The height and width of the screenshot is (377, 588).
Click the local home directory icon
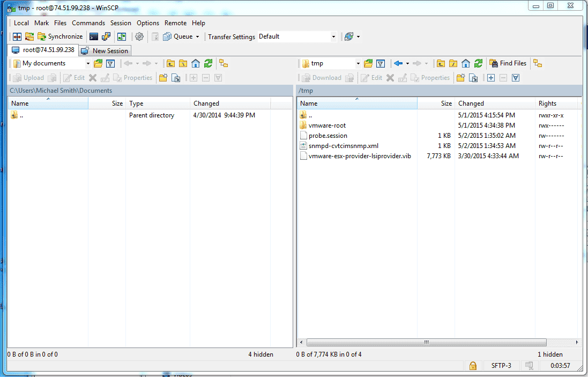[x=196, y=63]
